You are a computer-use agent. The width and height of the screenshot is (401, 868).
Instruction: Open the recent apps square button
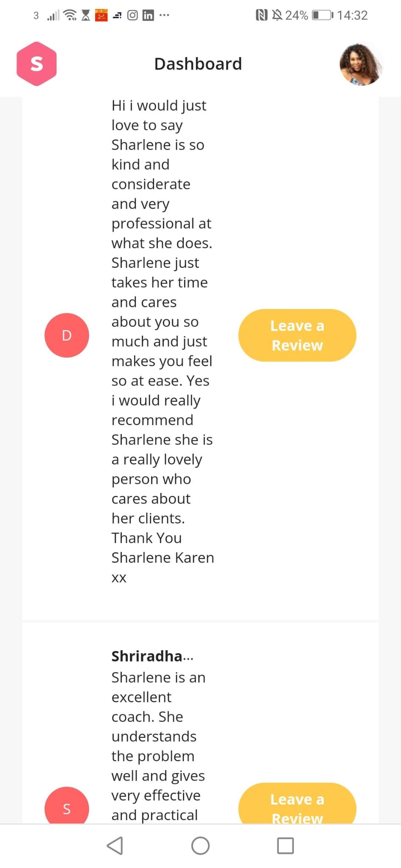point(285,846)
